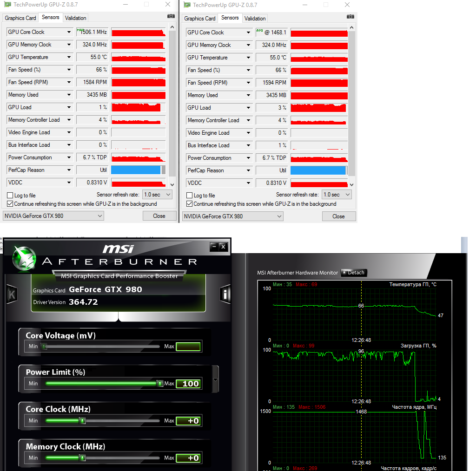Open sensor refresh rate dropdown in right GPU-Z

click(337, 195)
